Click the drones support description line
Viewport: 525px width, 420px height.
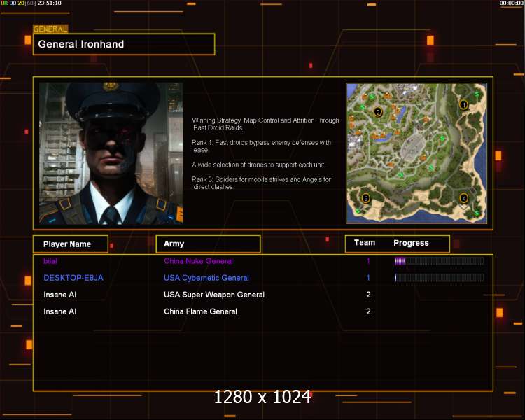[x=258, y=164]
